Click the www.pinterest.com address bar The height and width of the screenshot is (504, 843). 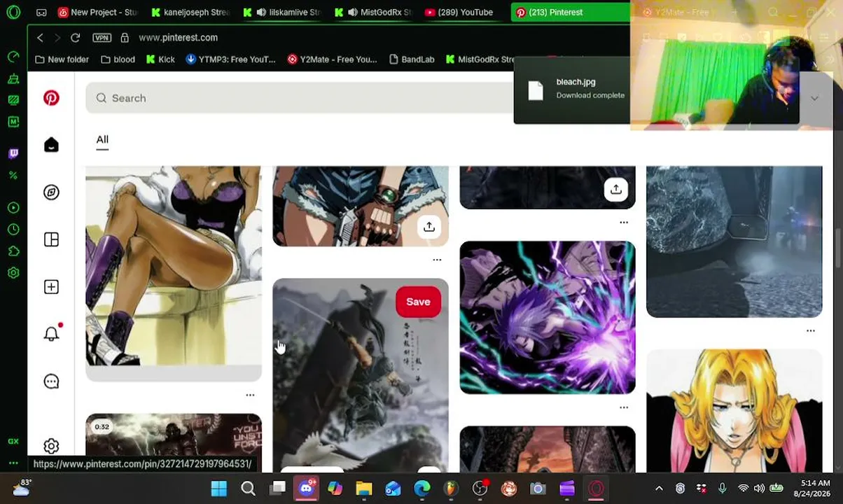[x=178, y=38]
